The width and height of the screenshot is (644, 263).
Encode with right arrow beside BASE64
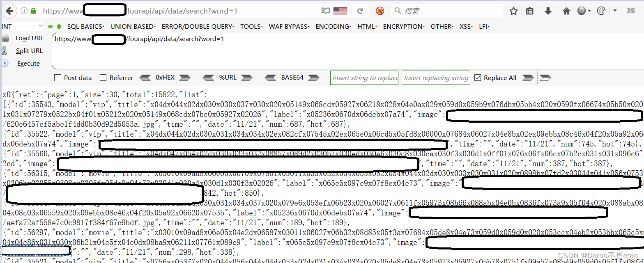313,78
